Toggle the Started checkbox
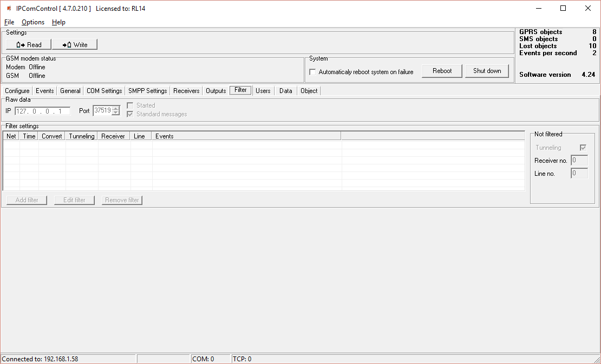Screen dimensions: 601x364 point(130,105)
